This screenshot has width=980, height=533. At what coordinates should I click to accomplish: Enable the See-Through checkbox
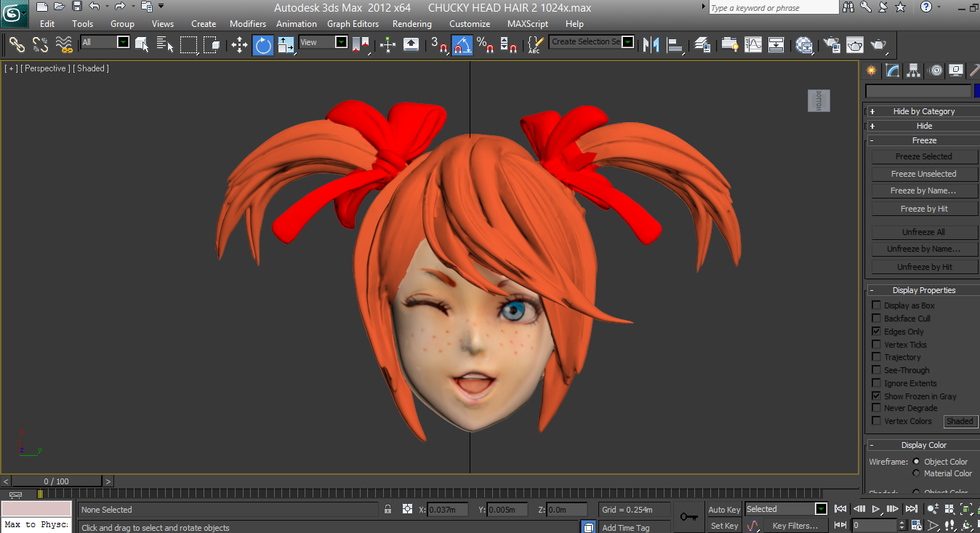tap(876, 370)
